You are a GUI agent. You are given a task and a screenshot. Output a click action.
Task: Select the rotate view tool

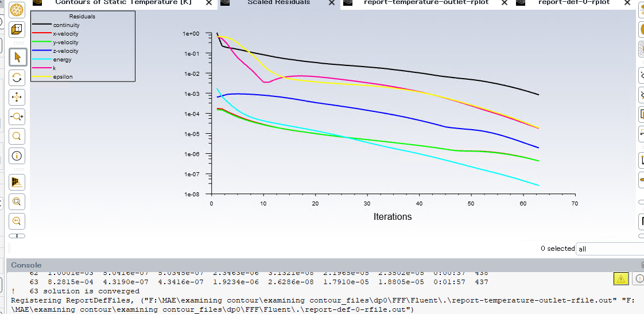click(17, 77)
